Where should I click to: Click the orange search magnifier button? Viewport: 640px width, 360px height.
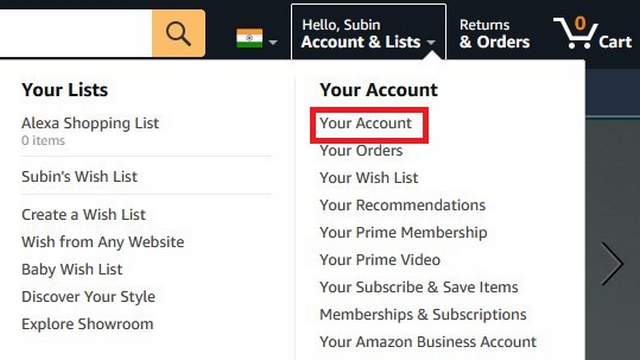[178, 33]
